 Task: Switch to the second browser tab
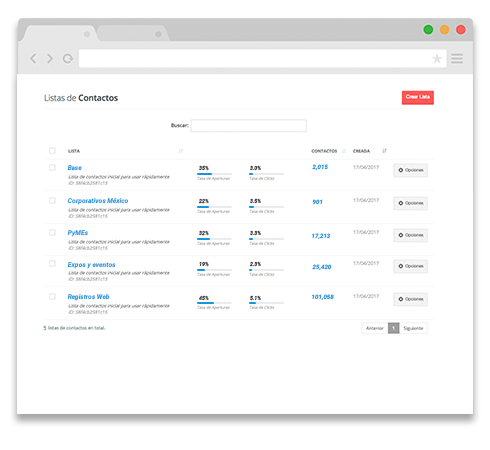133,33
